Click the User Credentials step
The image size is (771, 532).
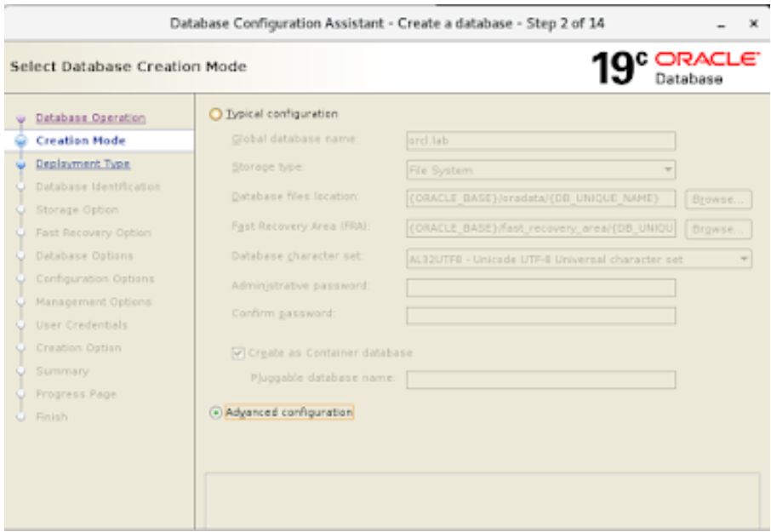point(82,325)
